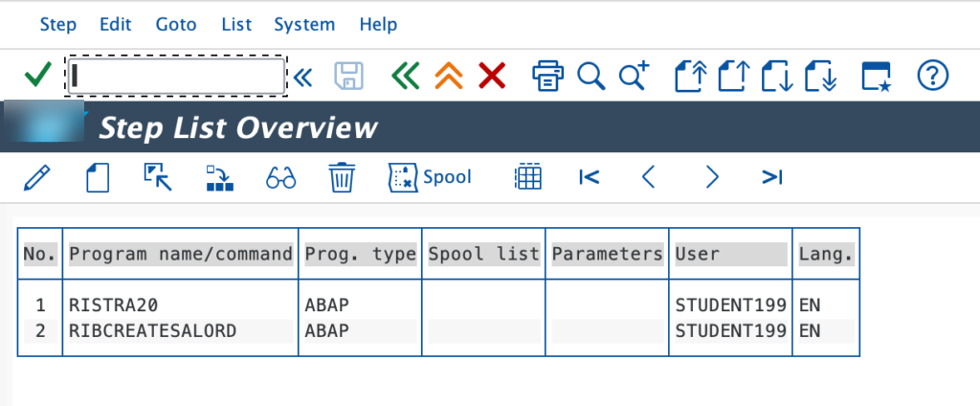The width and height of the screenshot is (980, 406).
Task: Open the List menu
Action: pyautogui.click(x=236, y=24)
